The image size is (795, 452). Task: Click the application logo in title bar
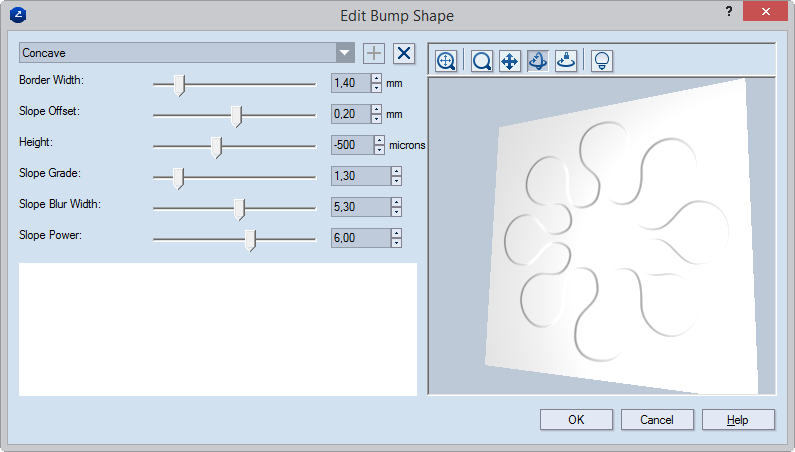point(18,15)
